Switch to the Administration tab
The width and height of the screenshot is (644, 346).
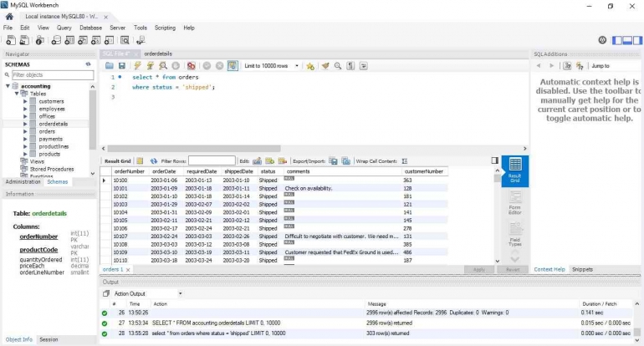(x=23, y=182)
